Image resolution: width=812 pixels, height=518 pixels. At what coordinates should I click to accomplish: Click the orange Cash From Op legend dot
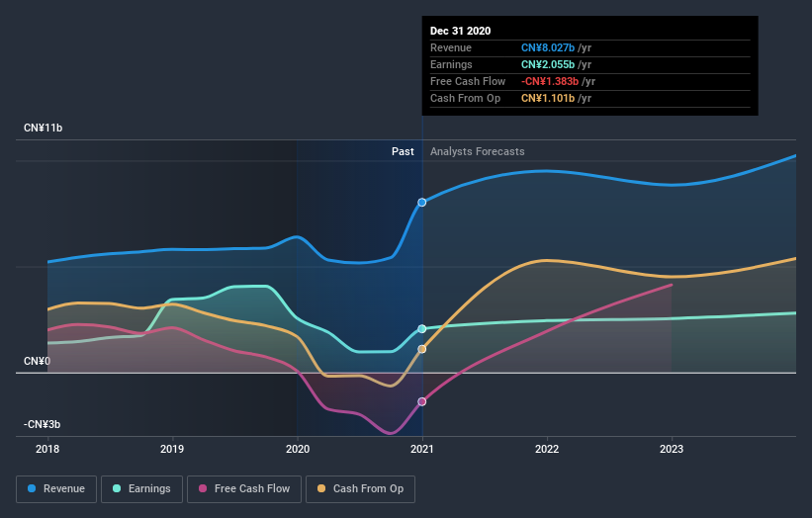pyautogui.click(x=321, y=488)
